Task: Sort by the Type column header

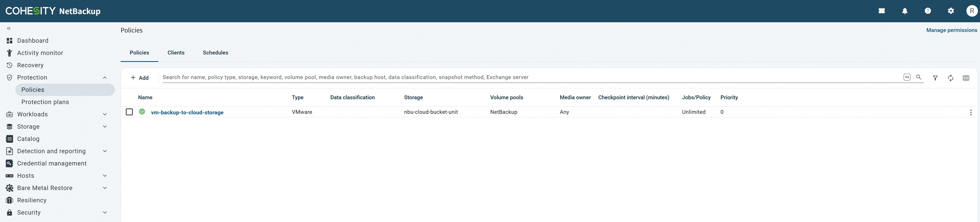Action: pyautogui.click(x=298, y=97)
